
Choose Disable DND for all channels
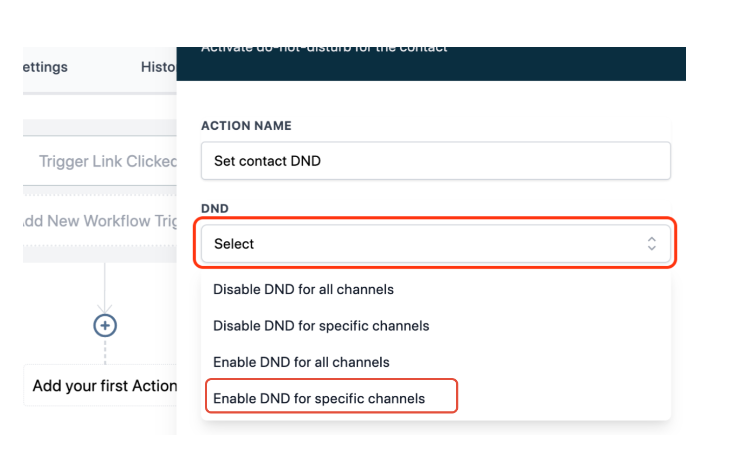pos(303,290)
